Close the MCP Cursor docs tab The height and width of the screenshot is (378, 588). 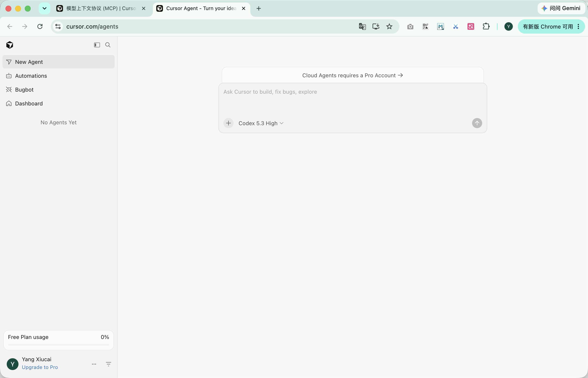pyautogui.click(x=144, y=8)
